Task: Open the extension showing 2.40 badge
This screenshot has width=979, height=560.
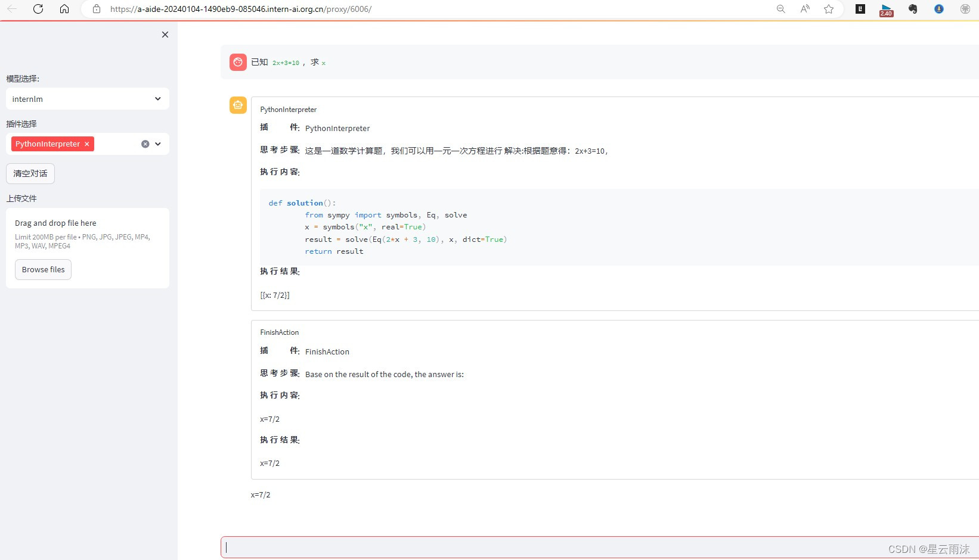Action: click(887, 10)
